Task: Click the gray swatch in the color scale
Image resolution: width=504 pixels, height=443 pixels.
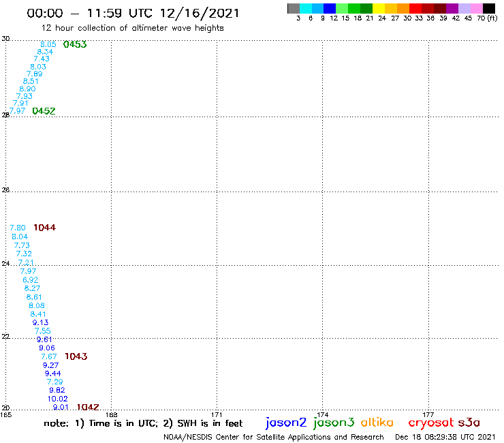Action: [x=294, y=8]
